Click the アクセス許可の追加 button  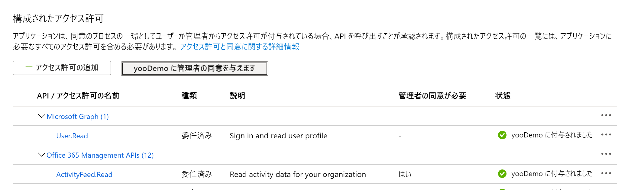[x=62, y=68]
